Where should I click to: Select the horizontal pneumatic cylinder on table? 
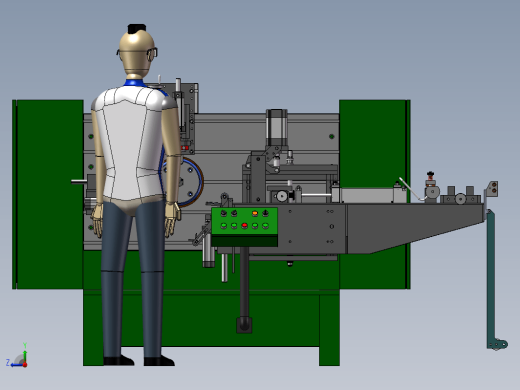tap(368, 195)
